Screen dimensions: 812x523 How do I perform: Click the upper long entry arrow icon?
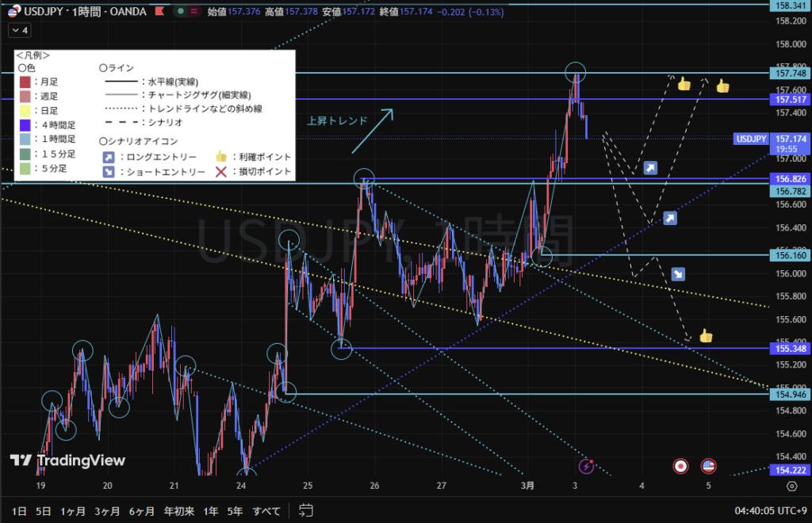click(650, 168)
